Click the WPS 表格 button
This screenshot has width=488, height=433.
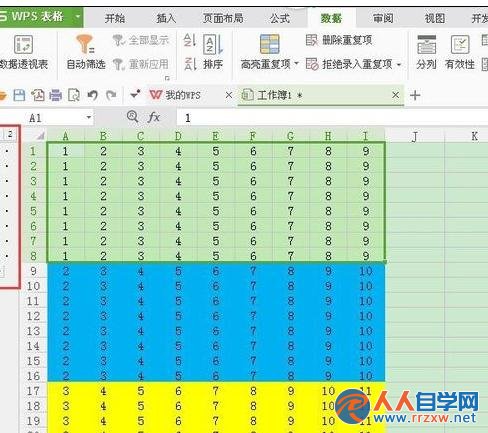(37, 16)
